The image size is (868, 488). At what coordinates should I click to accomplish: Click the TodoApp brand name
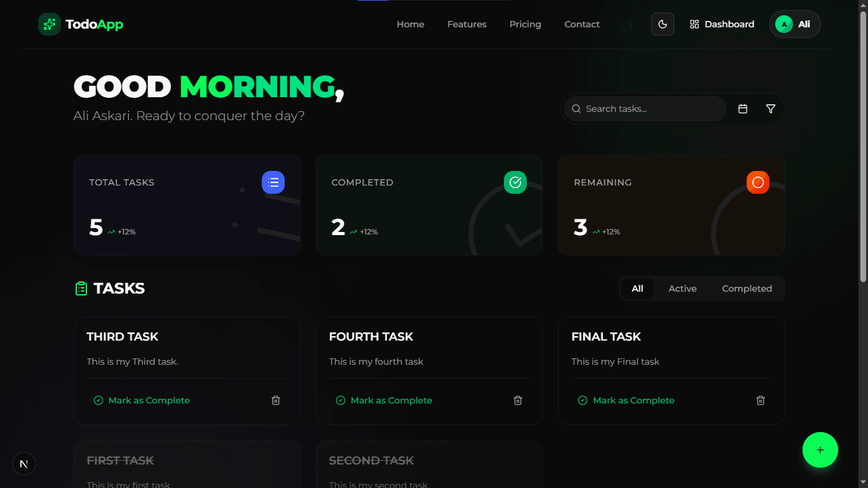pyautogui.click(x=94, y=24)
